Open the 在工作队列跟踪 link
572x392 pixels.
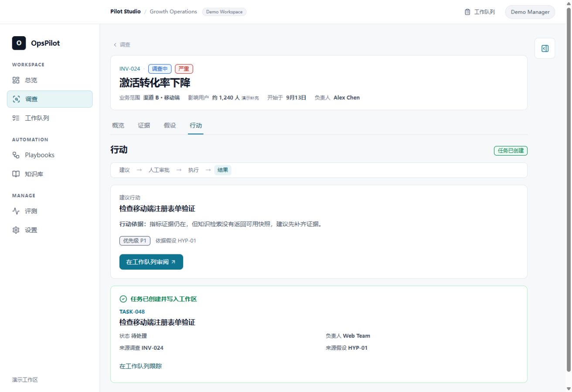coord(140,366)
